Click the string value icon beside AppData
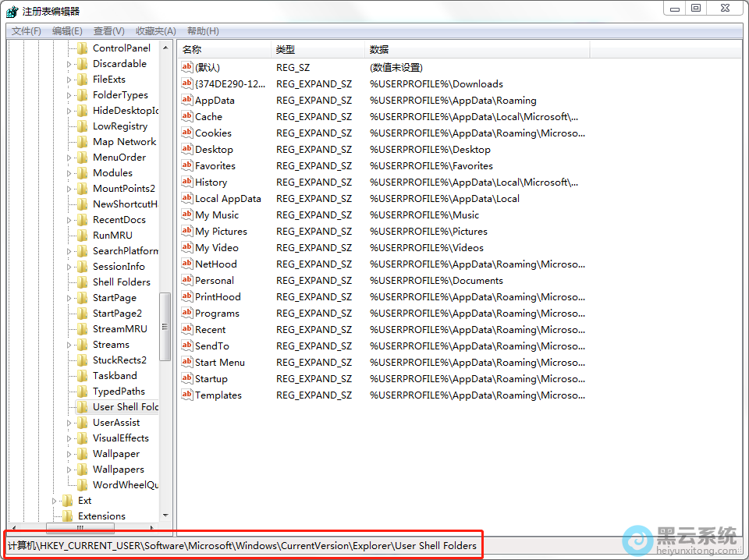Image resolution: width=749 pixels, height=560 pixels. tap(186, 100)
